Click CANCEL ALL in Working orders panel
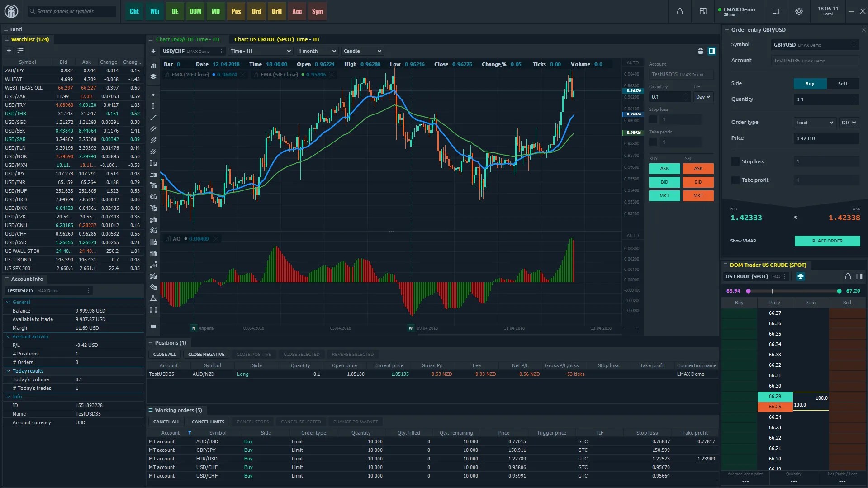The height and width of the screenshot is (488, 868). (166, 421)
